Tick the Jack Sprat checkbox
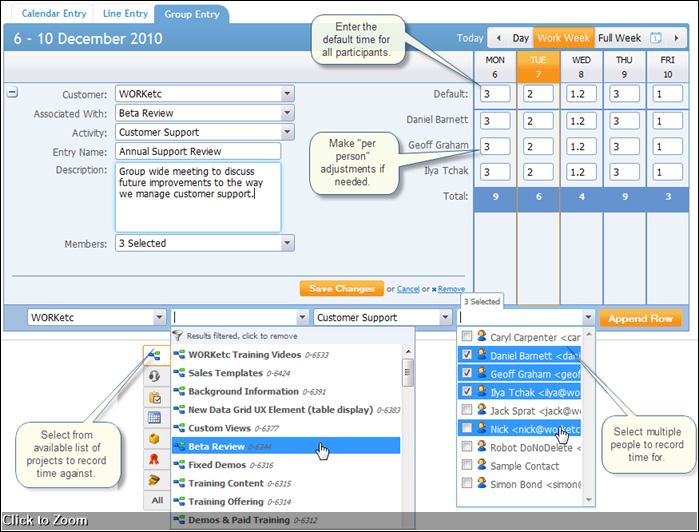Image resolution: width=699 pixels, height=532 pixels. 467,411
